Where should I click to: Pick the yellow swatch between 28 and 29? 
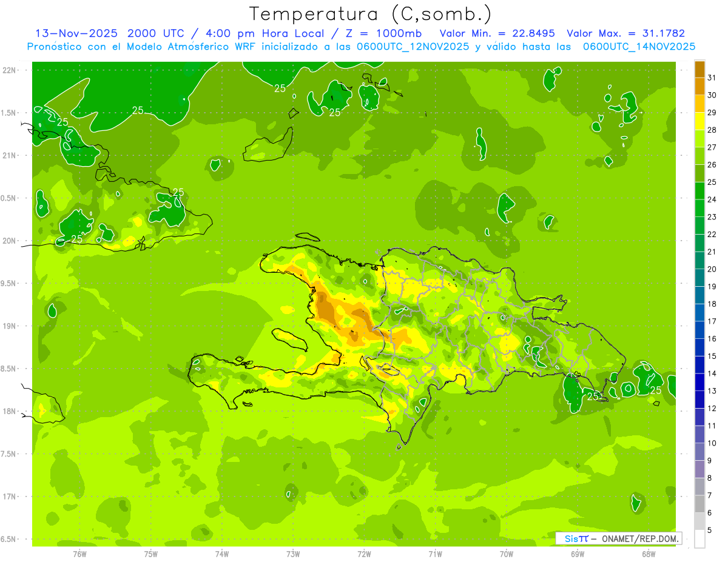click(x=699, y=122)
